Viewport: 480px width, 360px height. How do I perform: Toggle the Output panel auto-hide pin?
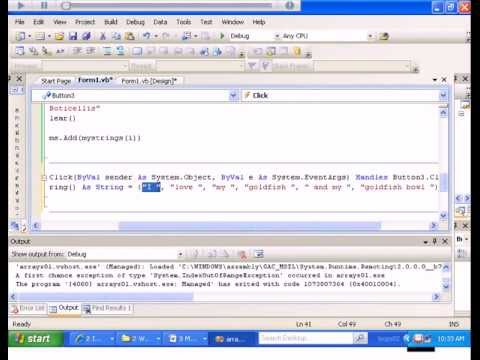click(435, 241)
